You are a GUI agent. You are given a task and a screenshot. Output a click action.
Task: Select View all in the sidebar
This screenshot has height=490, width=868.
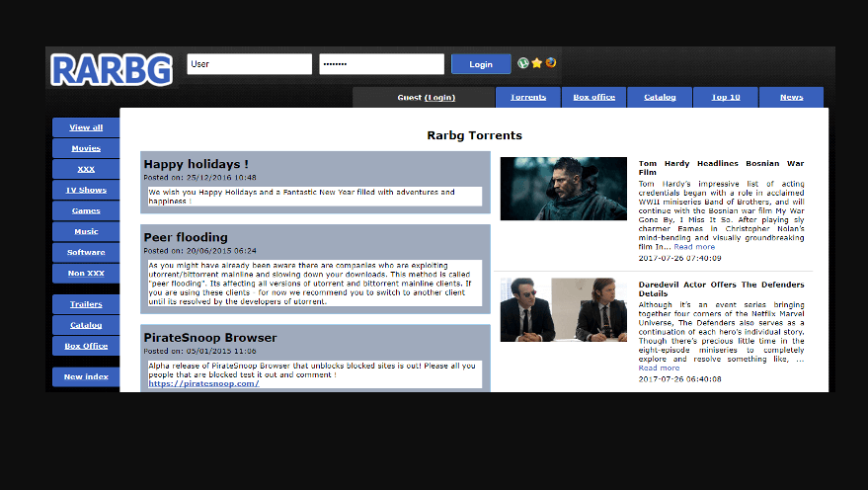(x=86, y=127)
